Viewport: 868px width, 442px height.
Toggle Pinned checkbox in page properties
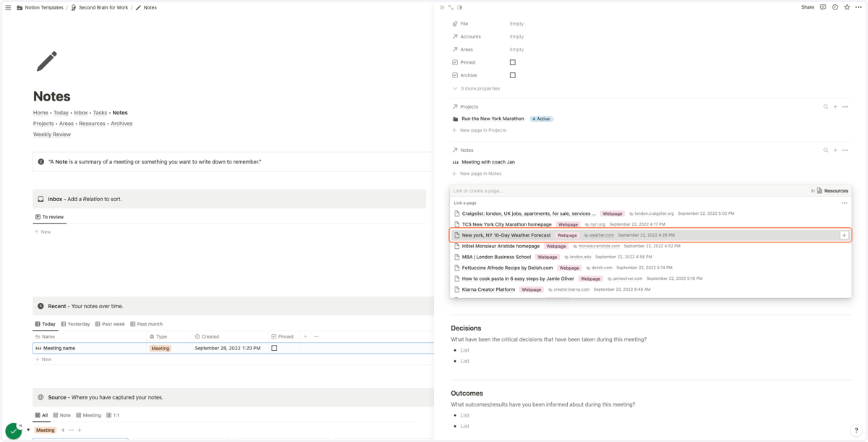[513, 62]
